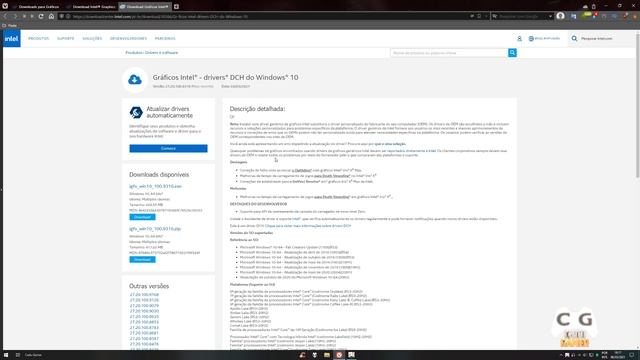The image size is (640, 360).
Task: Expand the search engine dropdown arrow
Action: pyautogui.click(x=550, y=16)
